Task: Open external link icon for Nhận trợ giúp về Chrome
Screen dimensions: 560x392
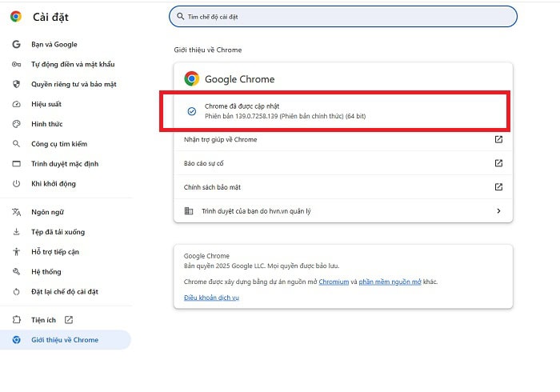Action: (x=498, y=139)
